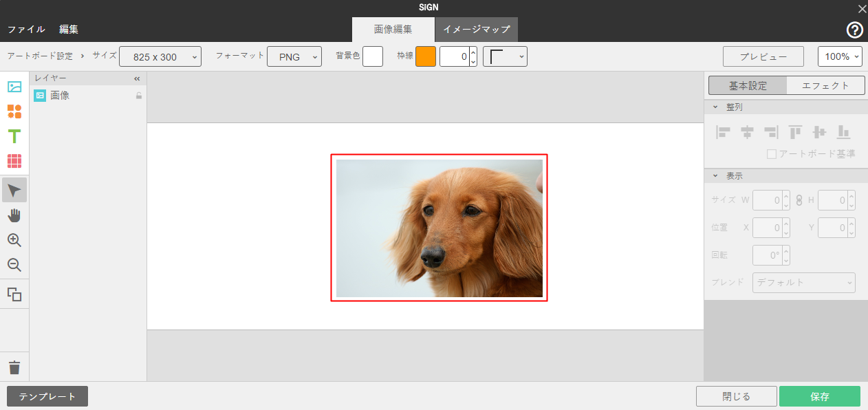Click the W size input field
This screenshot has height=410, width=868.
[x=768, y=200]
